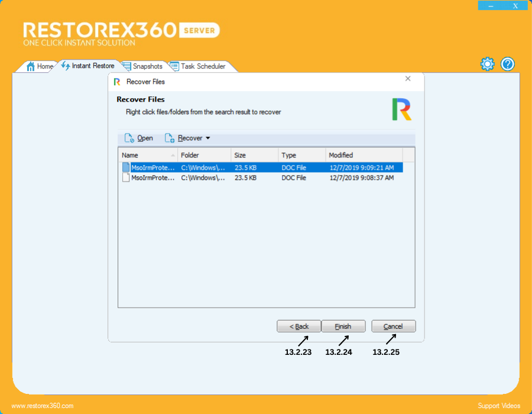Select folder path in the 9:08:37 AM row
The image size is (532, 414).
[203, 177]
